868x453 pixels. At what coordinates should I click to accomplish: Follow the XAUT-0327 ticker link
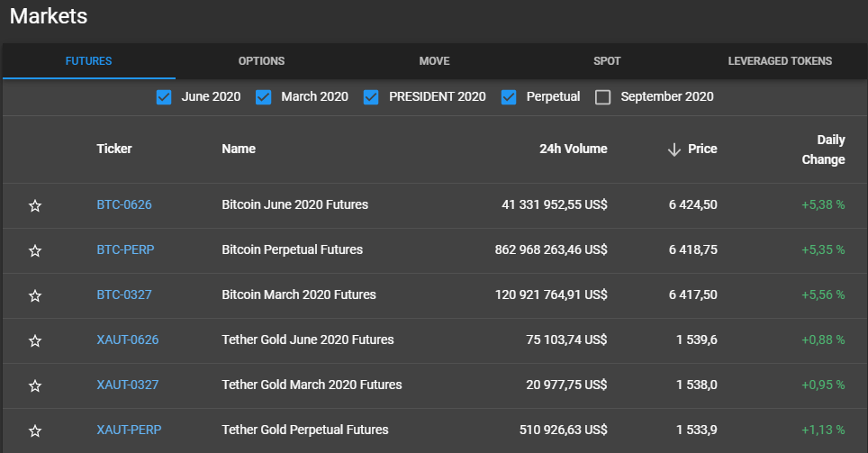(x=128, y=385)
